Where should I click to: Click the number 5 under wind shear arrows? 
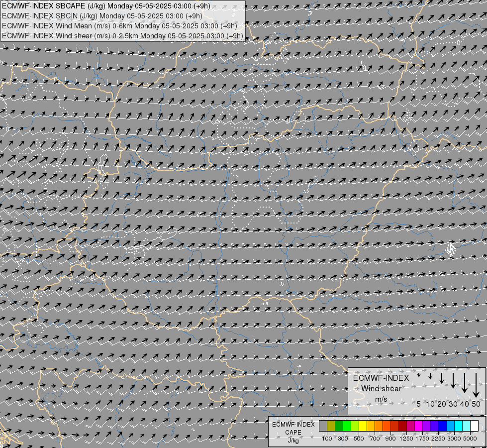(419, 404)
